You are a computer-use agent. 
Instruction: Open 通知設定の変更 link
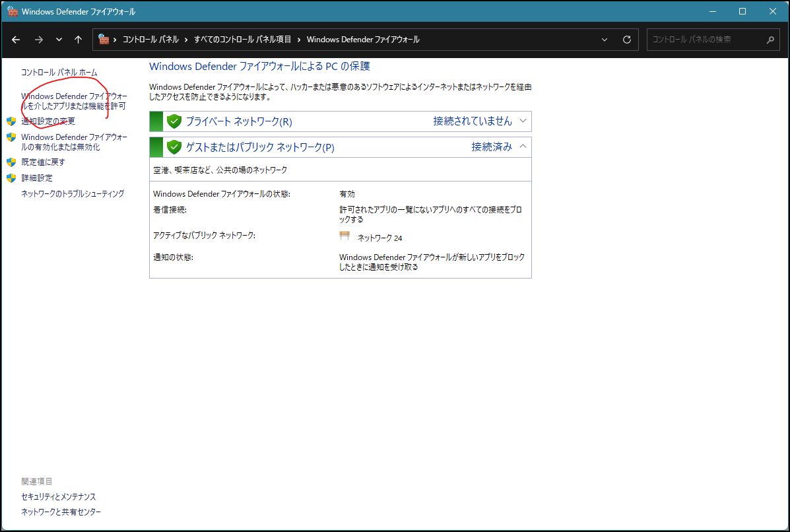click(x=48, y=121)
